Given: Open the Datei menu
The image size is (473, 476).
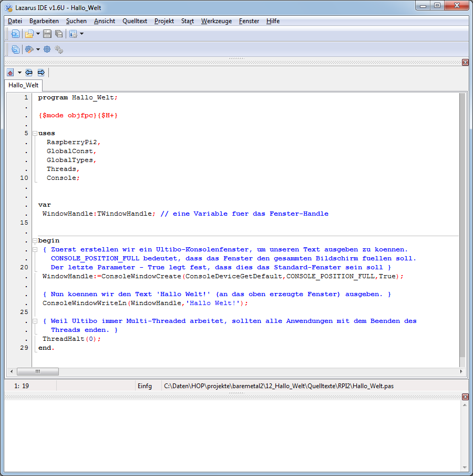Looking at the screenshot, I should point(15,21).
